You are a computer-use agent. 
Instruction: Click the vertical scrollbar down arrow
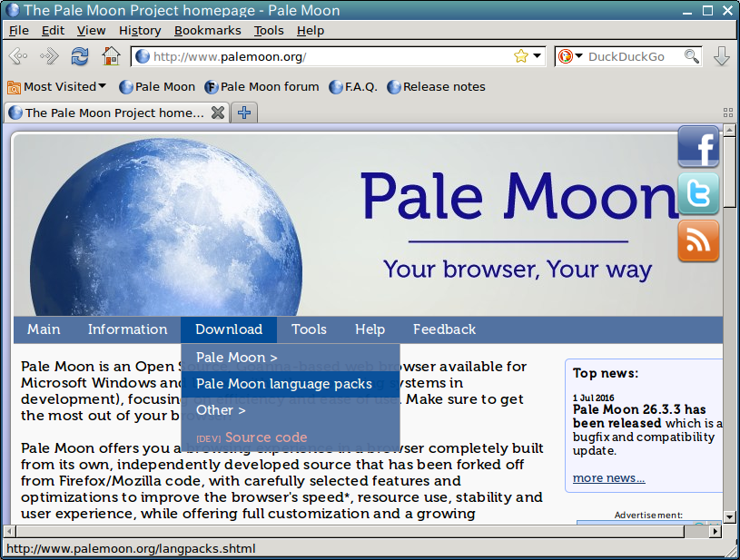pos(730,517)
